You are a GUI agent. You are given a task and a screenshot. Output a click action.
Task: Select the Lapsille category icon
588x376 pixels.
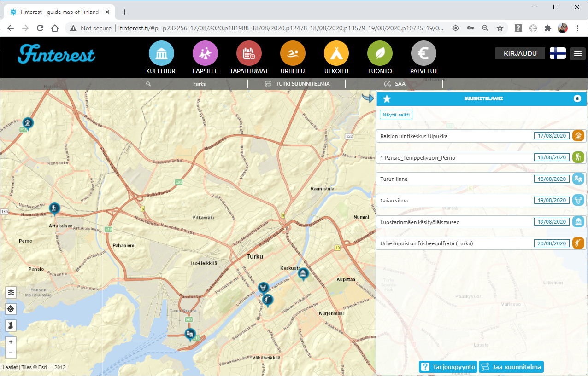[205, 53]
